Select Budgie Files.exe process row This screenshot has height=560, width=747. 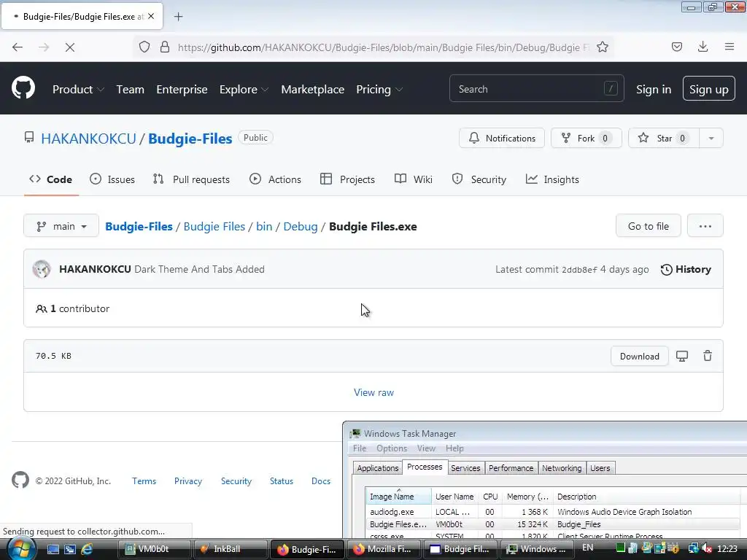553,524
